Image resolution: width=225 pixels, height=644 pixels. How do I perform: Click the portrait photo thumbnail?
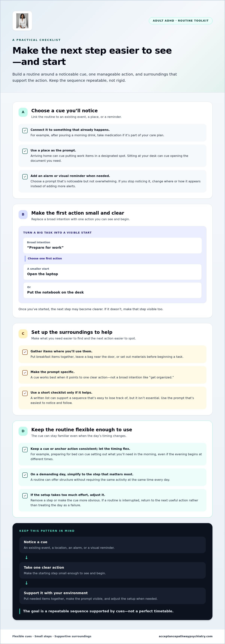coord(22,21)
